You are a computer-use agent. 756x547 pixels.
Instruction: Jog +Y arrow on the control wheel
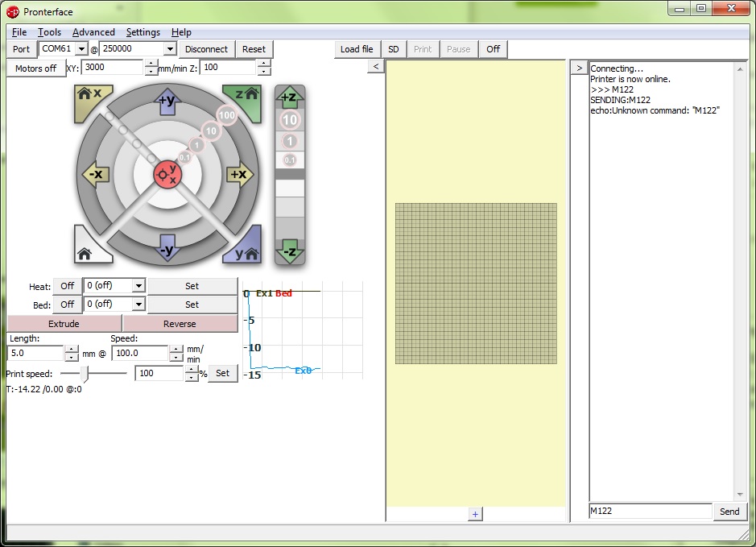(167, 101)
